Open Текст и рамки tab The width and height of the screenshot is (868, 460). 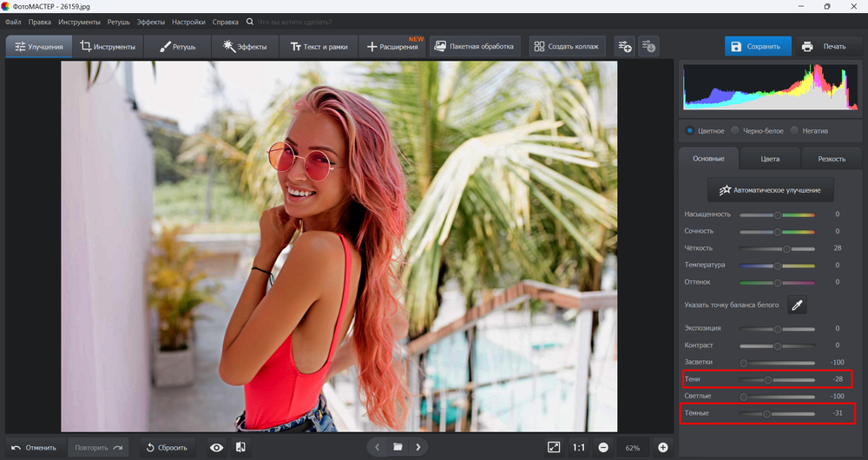coord(319,47)
